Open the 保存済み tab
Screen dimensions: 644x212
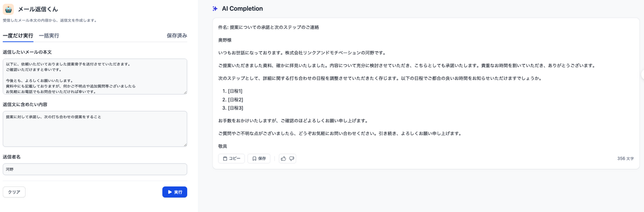point(177,35)
